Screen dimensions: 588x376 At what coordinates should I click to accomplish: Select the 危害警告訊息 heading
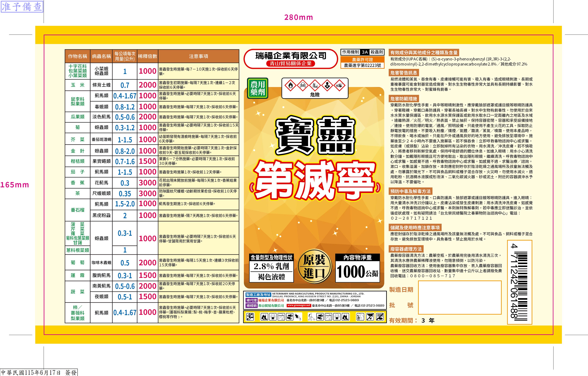[404, 73]
